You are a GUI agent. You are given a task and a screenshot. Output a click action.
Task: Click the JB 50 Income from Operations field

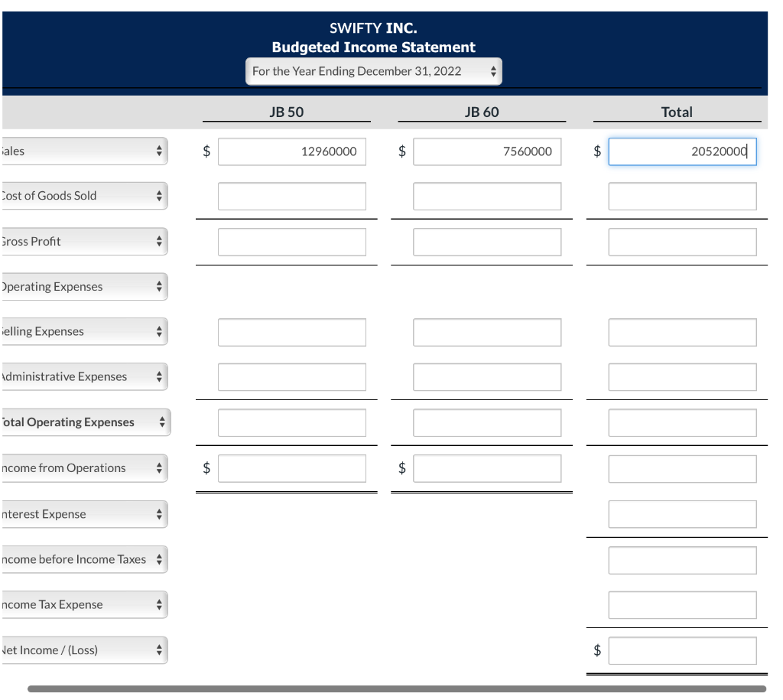(x=292, y=469)
